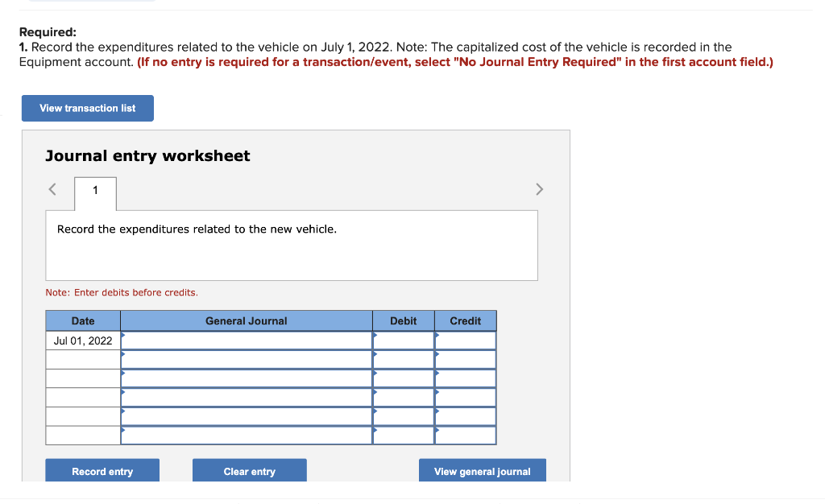Click Debit field in the last row
This screenshot has width=825, height=504.
coord(404,435)
